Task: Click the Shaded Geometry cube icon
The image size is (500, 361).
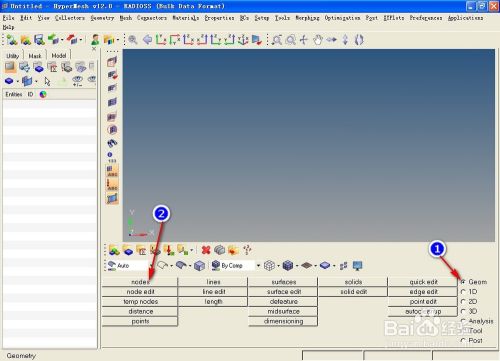Action: [199, 266]
